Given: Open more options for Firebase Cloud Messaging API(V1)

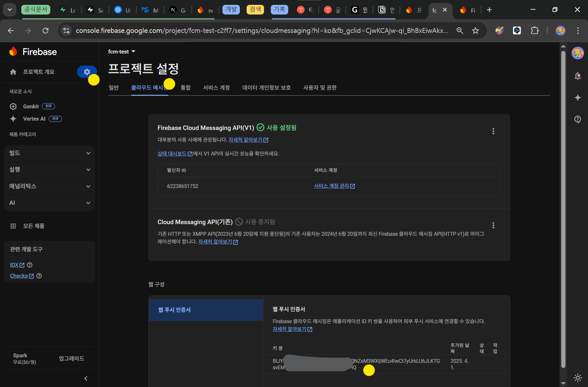Looking at the screenshot, I should 493,131.
